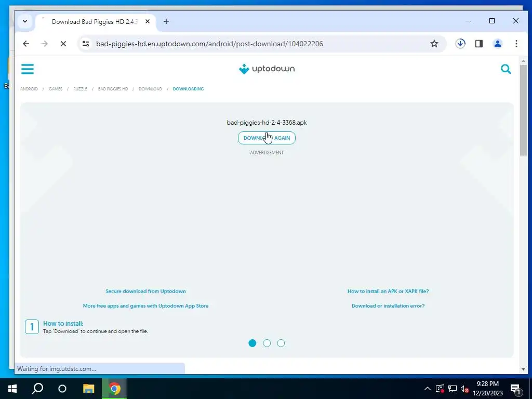Viewport: 532px width, 399px height.
Task: Show hidden tray icons chevron
Action: click(x=428, y=389)
